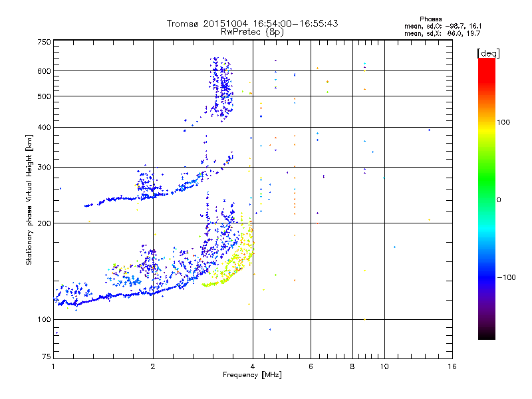Click the height axis tick label '200'

44,223
